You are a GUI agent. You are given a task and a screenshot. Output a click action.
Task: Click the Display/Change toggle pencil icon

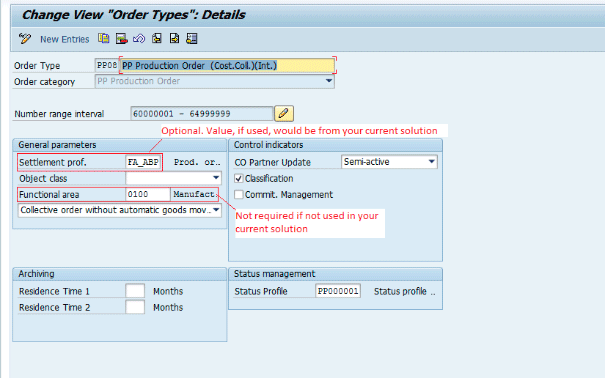coord(25,39)
